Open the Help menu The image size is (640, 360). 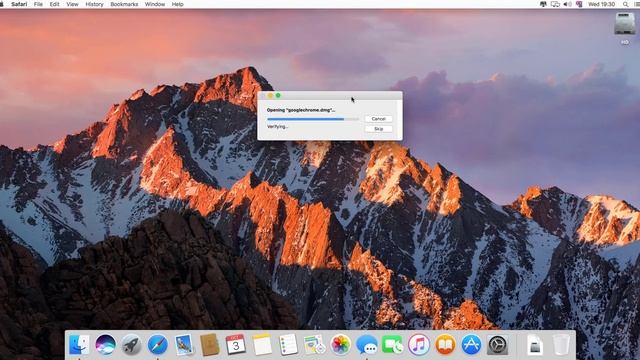point(178,4)
